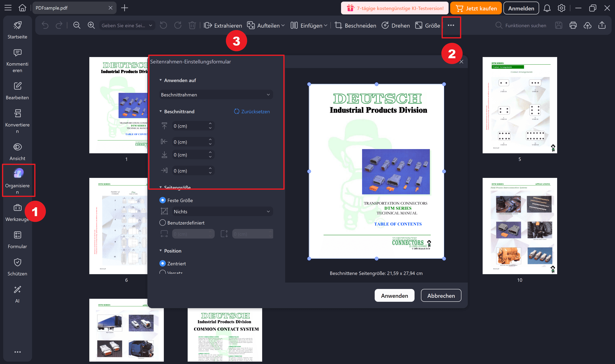Increase top margin value stepper

tap(210, 124)
